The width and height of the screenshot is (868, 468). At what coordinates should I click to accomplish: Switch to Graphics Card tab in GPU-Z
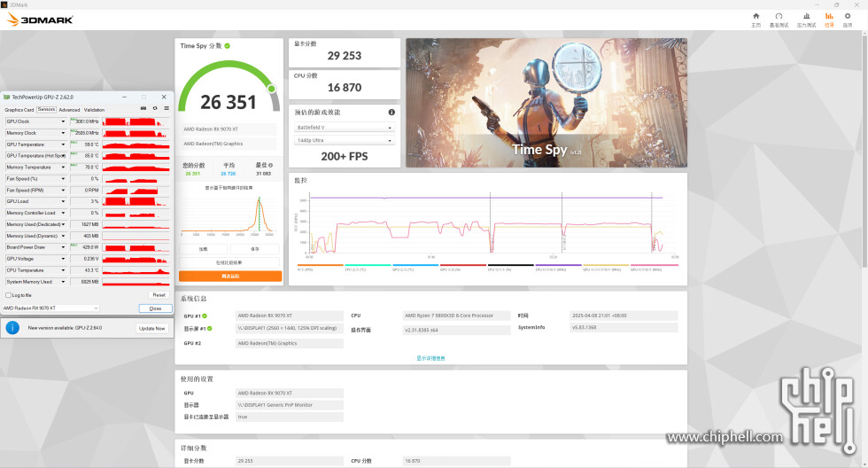click(x=19, y=110)
